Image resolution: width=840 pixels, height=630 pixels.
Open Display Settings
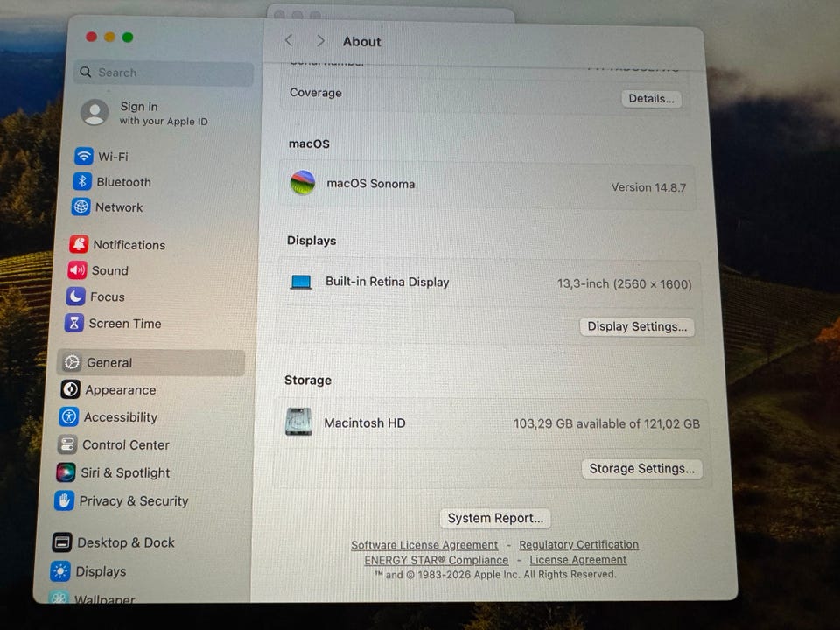637,326
